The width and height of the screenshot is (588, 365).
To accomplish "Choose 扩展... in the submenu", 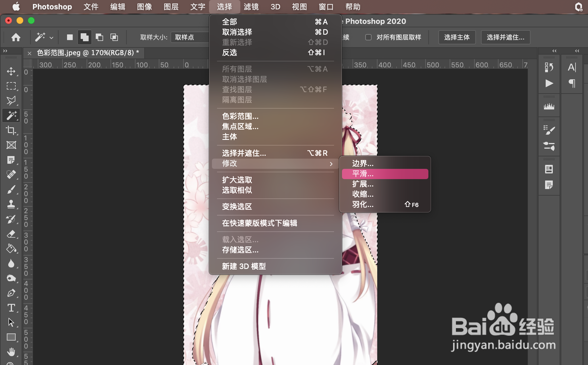I will tap(385, 184).
